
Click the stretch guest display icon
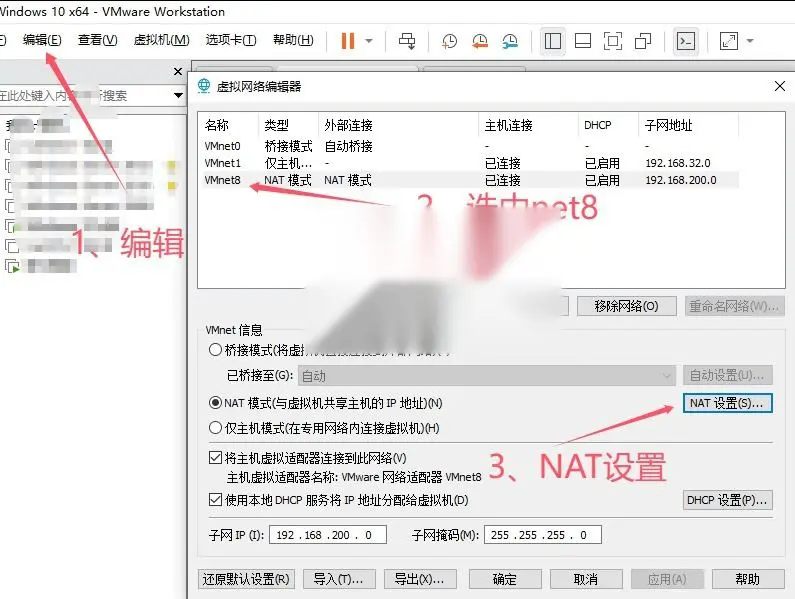click(x=729, y=41)
